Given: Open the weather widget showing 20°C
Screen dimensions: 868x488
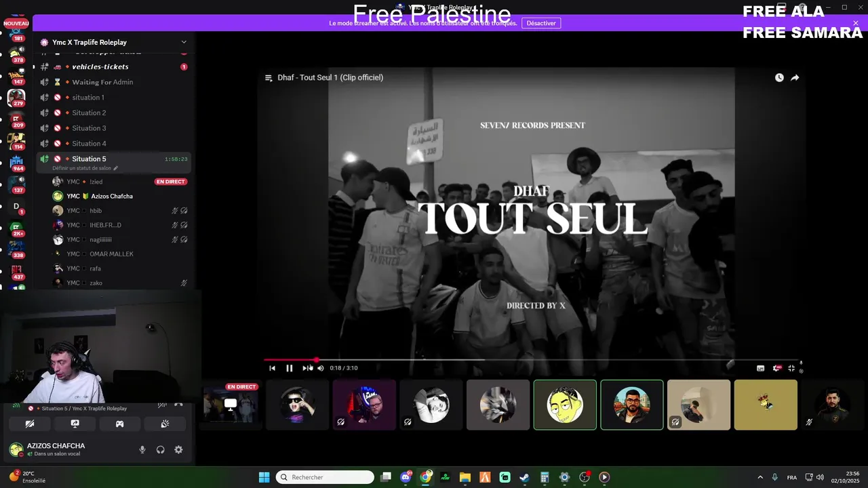Looking at the screenshot, I should [x=28, y=477].
